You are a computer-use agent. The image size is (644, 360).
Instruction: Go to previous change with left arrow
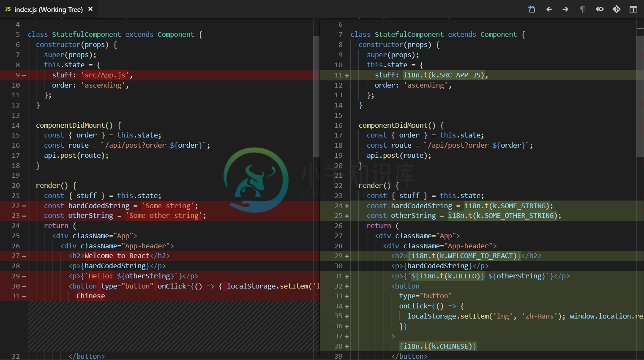tap(549, 9)
